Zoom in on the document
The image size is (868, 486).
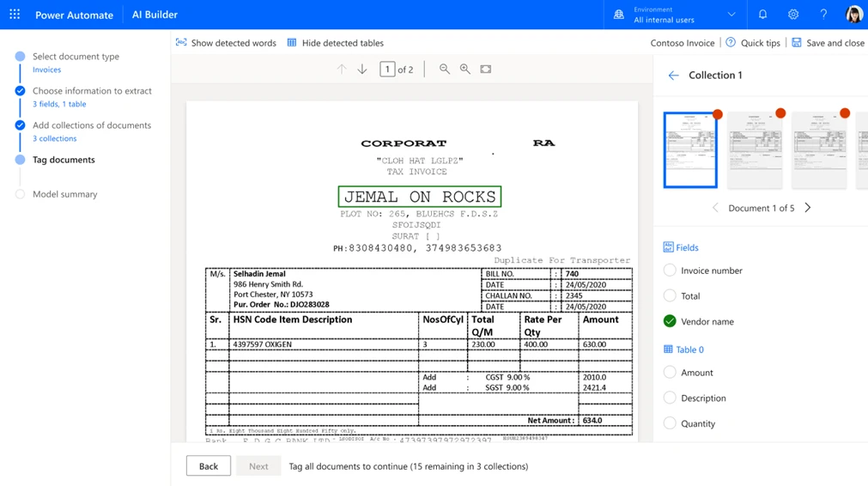465,69
